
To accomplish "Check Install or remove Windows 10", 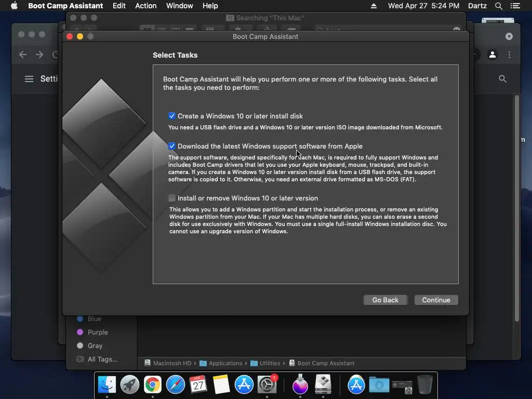I will [x=171, y=198].
